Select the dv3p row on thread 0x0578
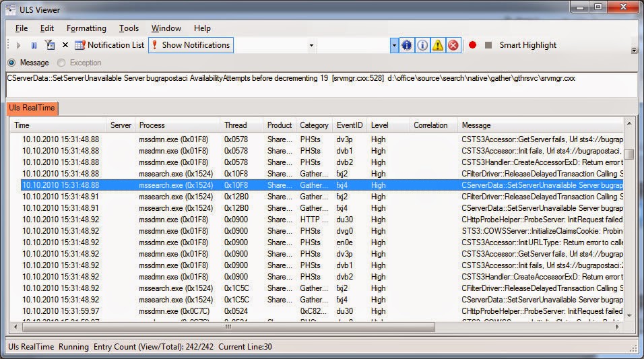644x359 pixels. 322,139
